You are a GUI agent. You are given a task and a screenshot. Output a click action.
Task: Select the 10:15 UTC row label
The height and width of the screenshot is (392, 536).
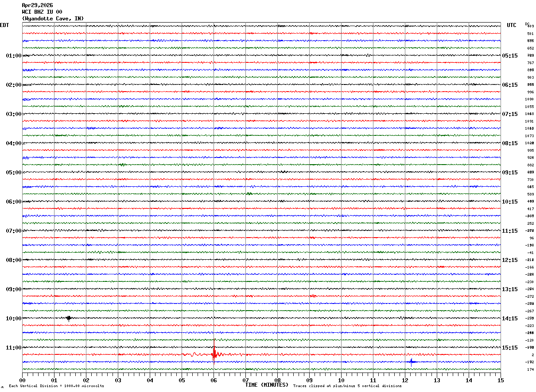tap(509, 202)
